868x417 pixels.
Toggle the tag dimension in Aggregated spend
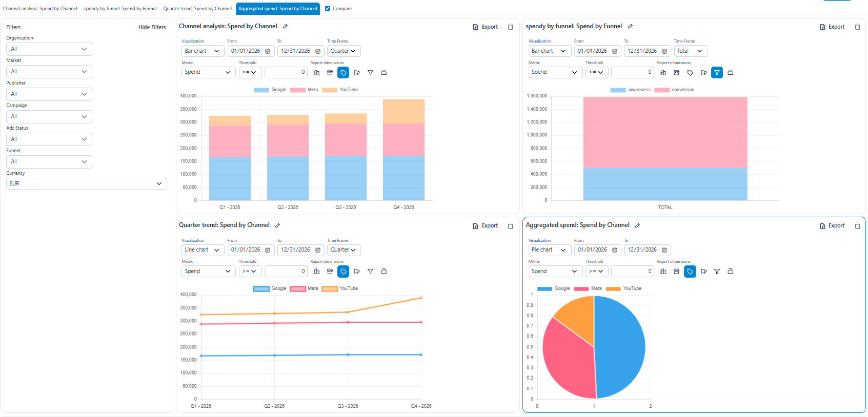click(x=690, y=272)
